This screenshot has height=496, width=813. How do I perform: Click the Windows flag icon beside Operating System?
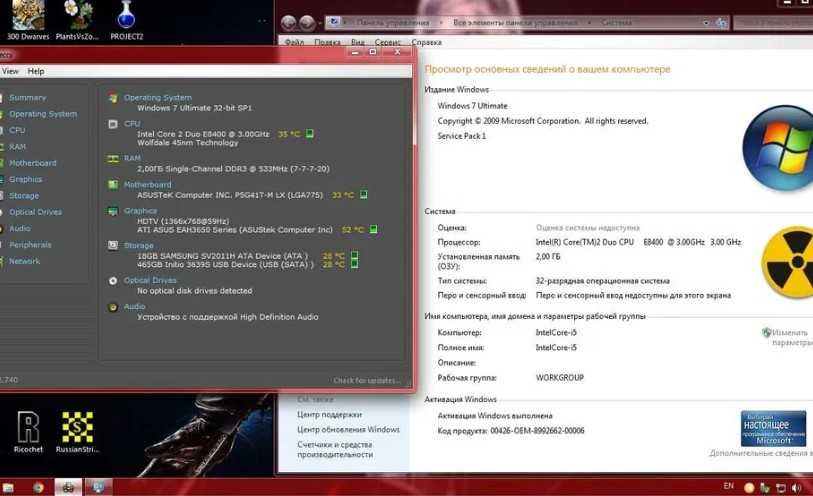(113, 98)
